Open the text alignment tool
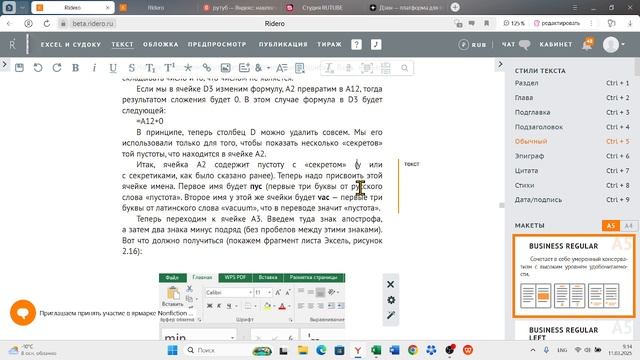This screenshot has height=360, width=640. [282, 68]
